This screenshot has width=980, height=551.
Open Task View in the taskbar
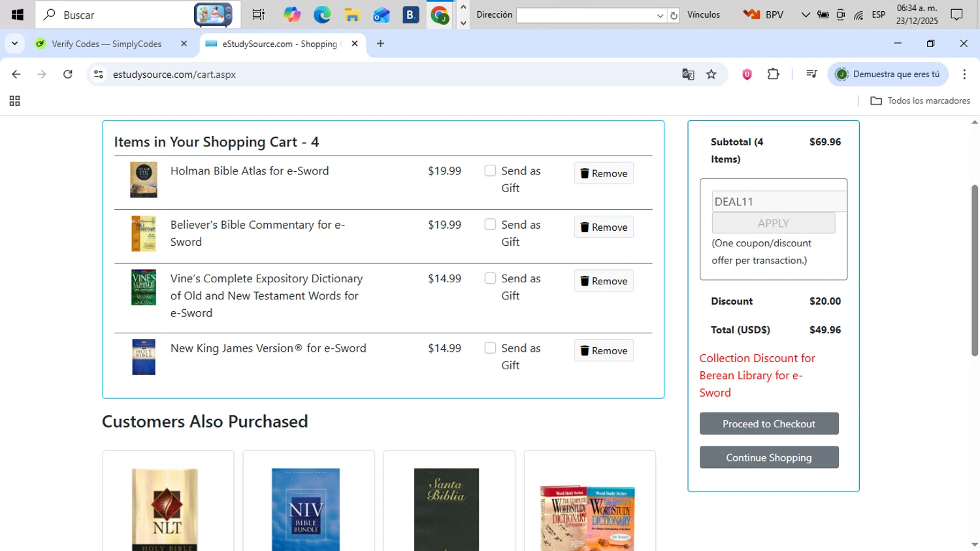(258, 14)
